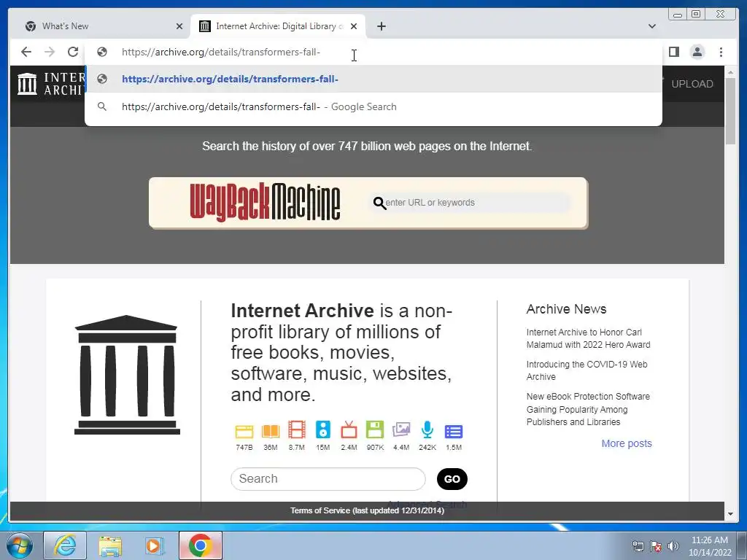Choose the highlighted archive.org URL suggestion
Image resolution: width=747 pixels, height=560 pixels.
tap(373, 79)
